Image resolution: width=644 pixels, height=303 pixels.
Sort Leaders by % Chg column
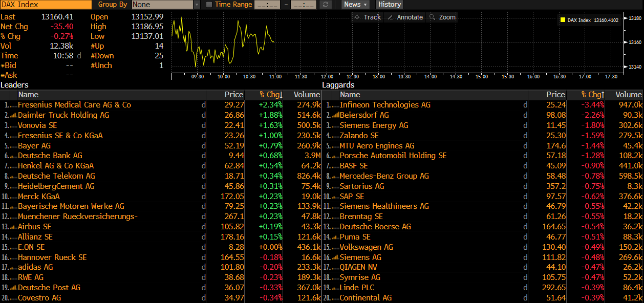[270, 95]
